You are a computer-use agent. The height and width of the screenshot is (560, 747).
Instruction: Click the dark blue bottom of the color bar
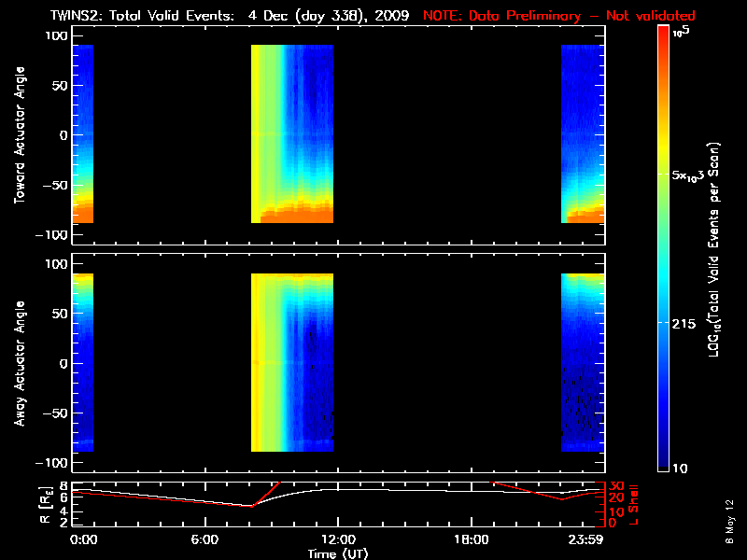point(663,457)
